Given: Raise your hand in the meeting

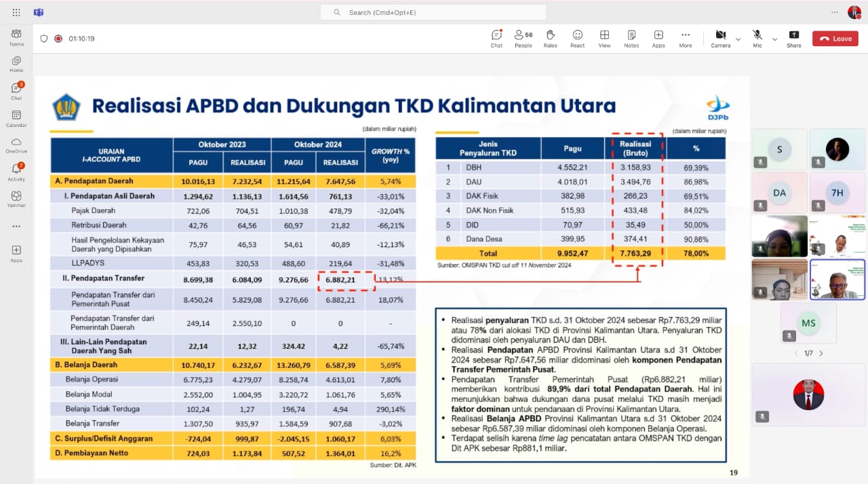Looking at the screenshot, I should point(550,38).
